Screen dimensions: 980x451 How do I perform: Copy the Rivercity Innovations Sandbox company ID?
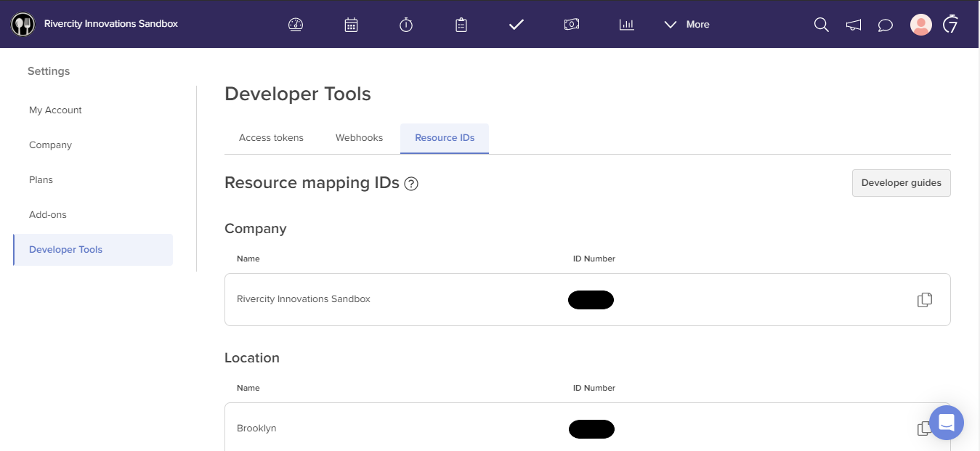click(x=924, y=300)
